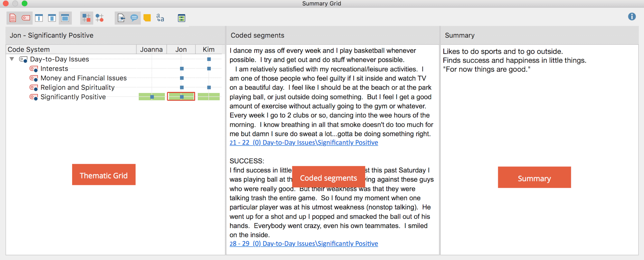Click the 'SUCCESS:' heading in coded segments
Image resolution: width=644 pixels, height=260 pixels.
247,161
